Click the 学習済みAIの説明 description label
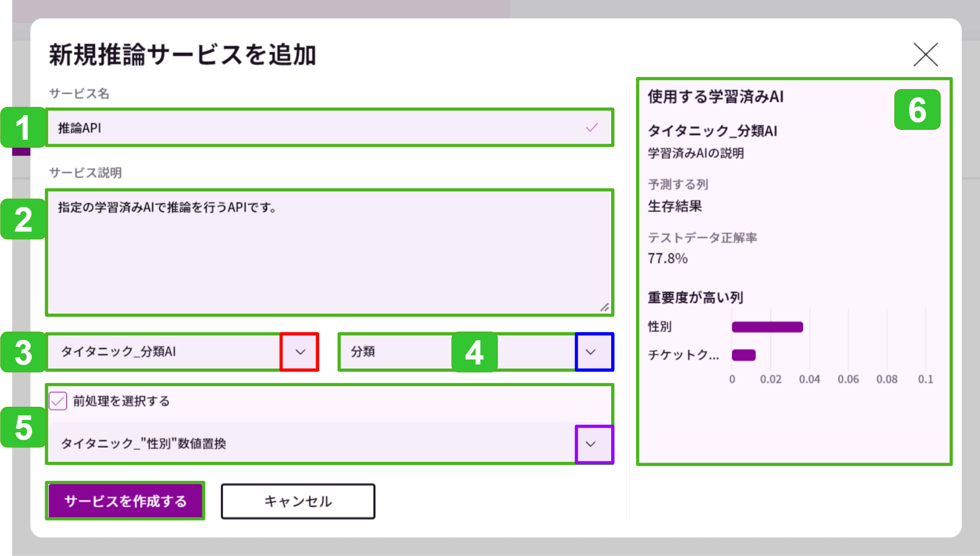This screenshot has width=980, height=556. (696, 154)
